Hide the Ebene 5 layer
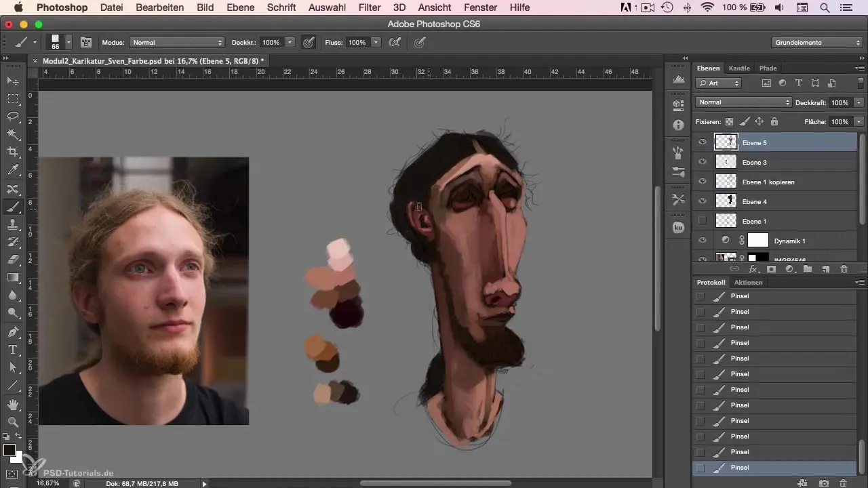Screen dimensions: 868x488 coord(703,142)
